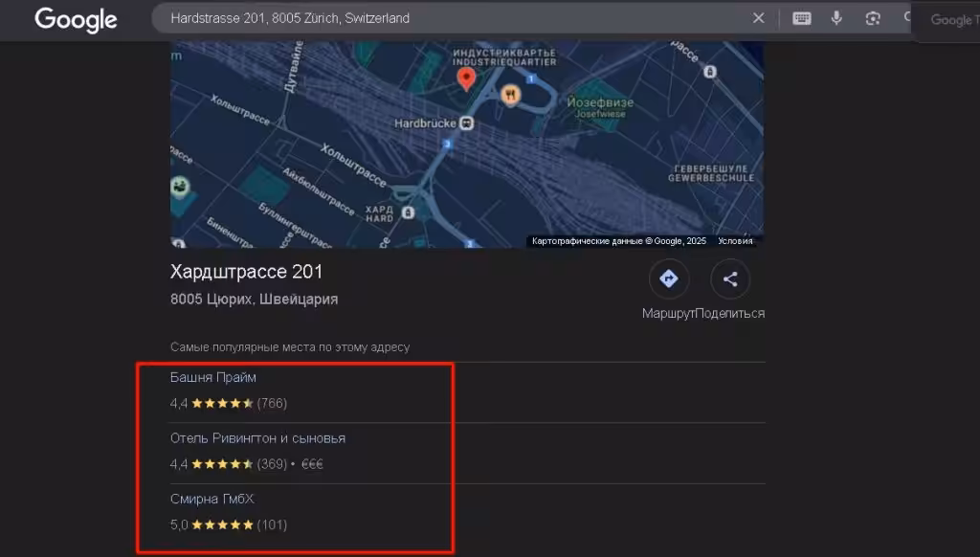Image resolution: width=980 pixels, height=557 pixels.
Task: Click the Поделиться share icon
Action: pyautogui.click(x=730, y=278)
